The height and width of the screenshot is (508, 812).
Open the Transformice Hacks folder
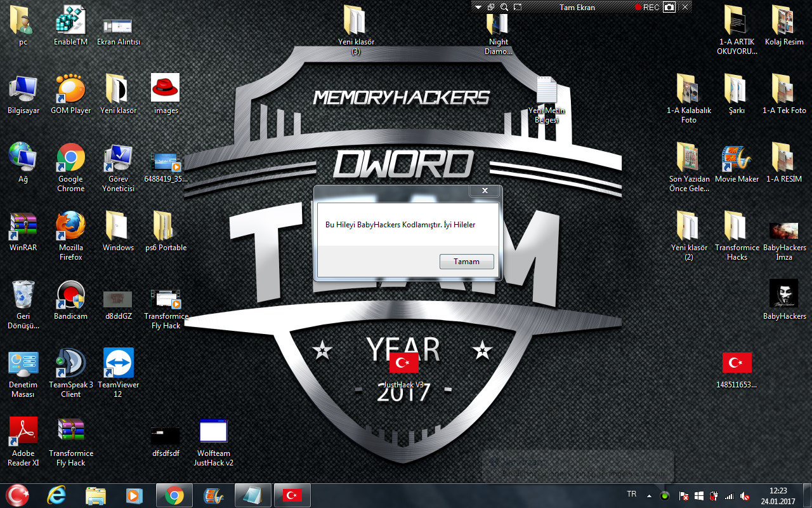point(737,236)
